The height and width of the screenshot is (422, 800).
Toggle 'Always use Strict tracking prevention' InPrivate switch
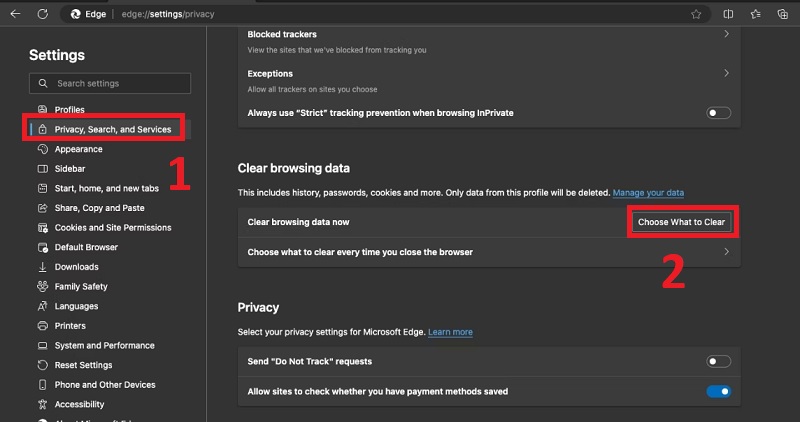point(718,113)
